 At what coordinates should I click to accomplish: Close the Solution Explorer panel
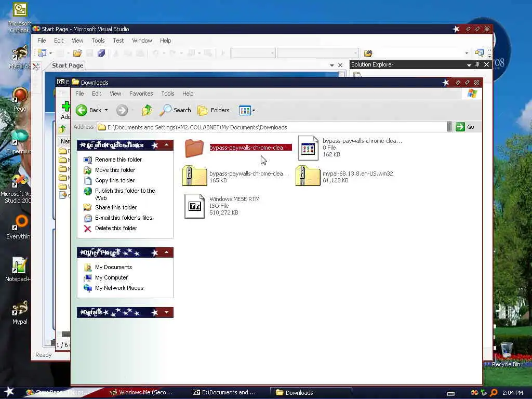coord(486,64)
